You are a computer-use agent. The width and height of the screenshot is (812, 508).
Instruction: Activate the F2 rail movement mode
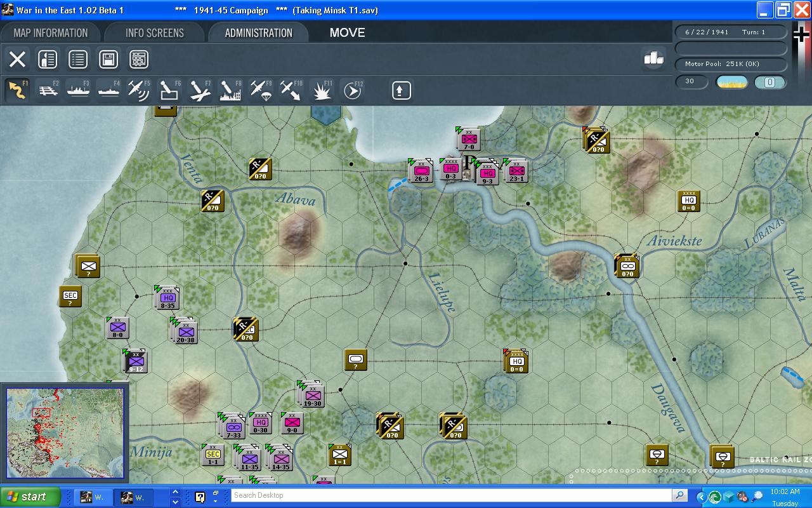(48, 91)
